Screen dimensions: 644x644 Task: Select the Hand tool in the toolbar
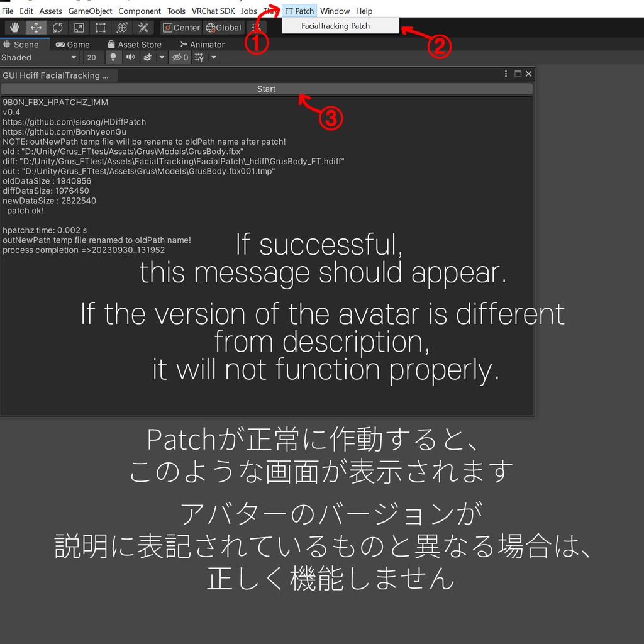(14, 27)
